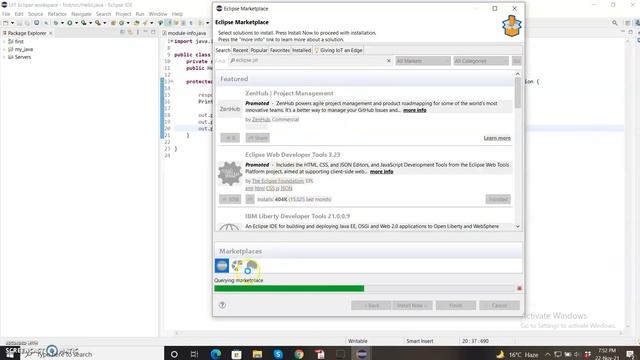Open the All Markets dropdown
This screenshot has height=360, width=640.
tap(423, 61)
